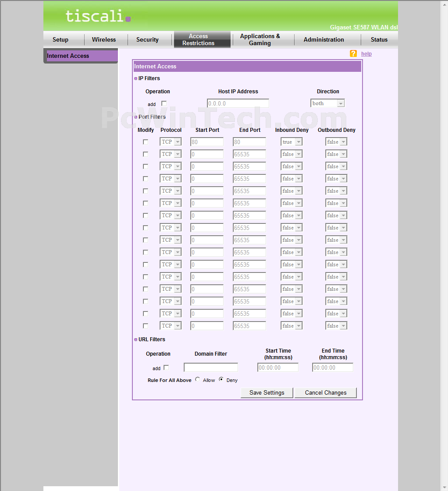Check Modify box for the port 80 row
448x491 pixels.
tap(146, 142)
